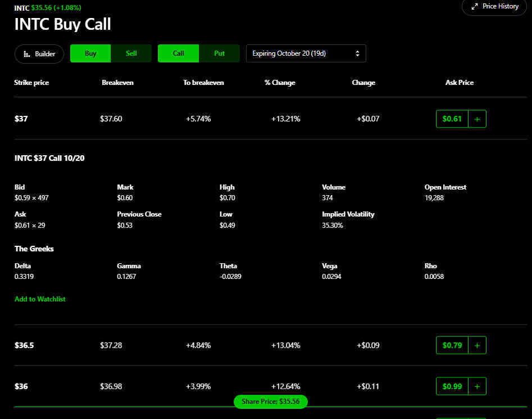
Task: Click the plus icon for $37 strike
Action: pos(477,119)
